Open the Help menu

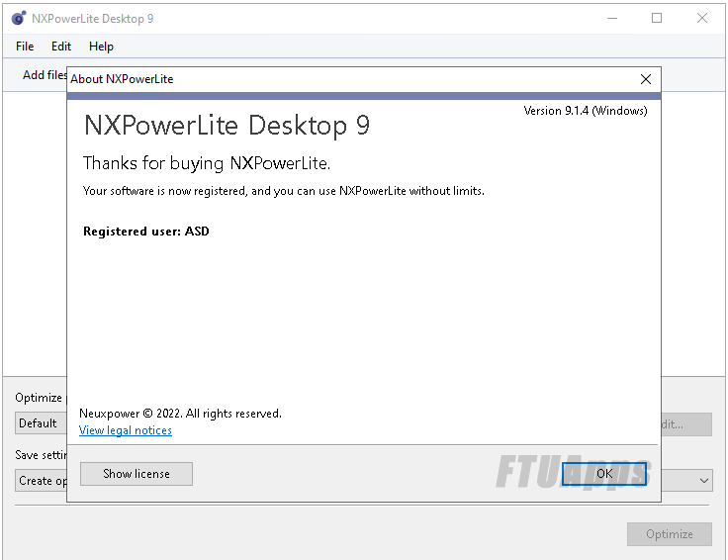[x=101, y=47]
